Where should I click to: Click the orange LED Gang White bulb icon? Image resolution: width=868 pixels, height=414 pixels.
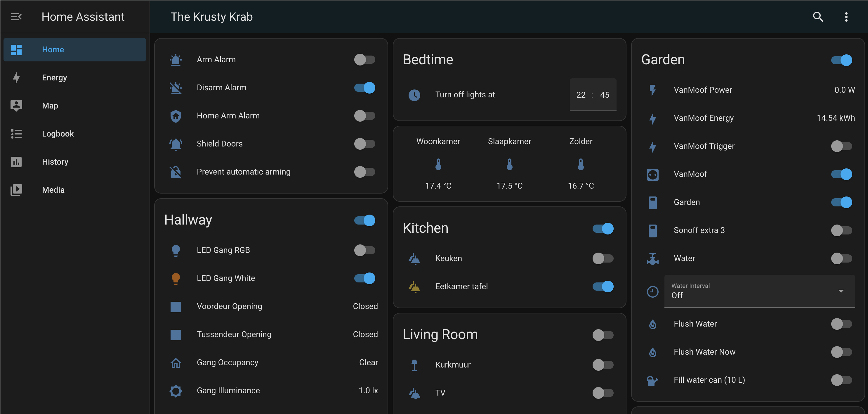(x=176, y=278)
